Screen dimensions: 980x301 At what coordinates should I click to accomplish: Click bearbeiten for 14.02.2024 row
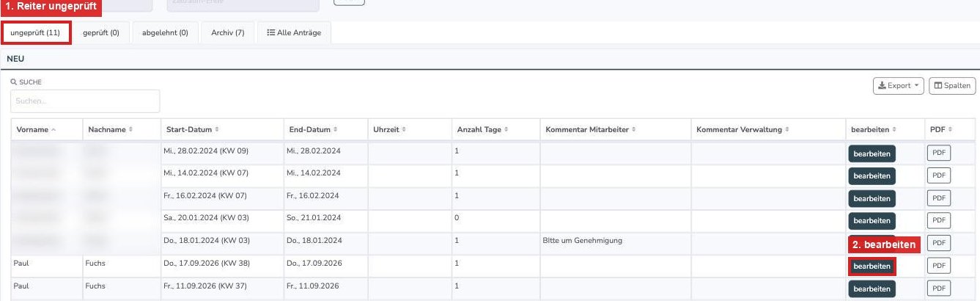(x=872, y=176)
